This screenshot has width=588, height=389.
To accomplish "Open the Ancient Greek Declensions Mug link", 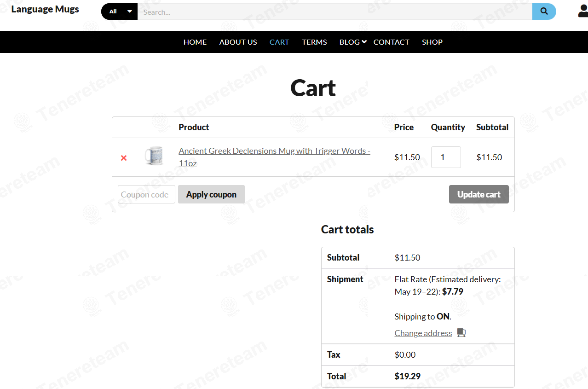I will point(275,157).
